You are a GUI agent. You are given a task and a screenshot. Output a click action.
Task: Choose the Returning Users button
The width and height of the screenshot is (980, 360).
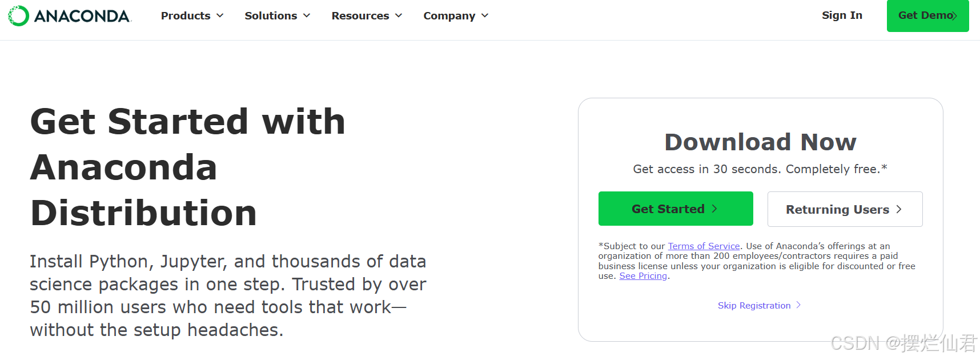(x=845, y=209)
